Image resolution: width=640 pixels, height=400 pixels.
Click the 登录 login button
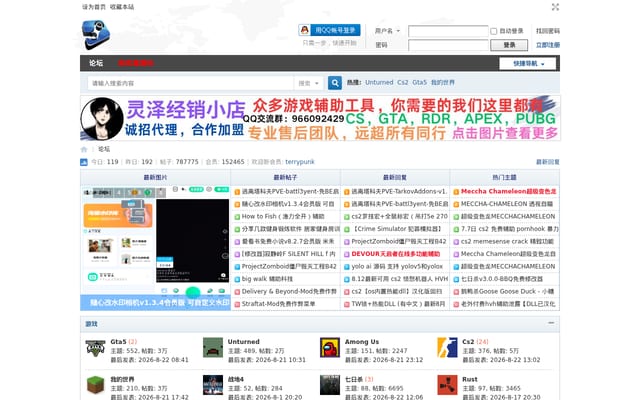click(x=509, y=45)
